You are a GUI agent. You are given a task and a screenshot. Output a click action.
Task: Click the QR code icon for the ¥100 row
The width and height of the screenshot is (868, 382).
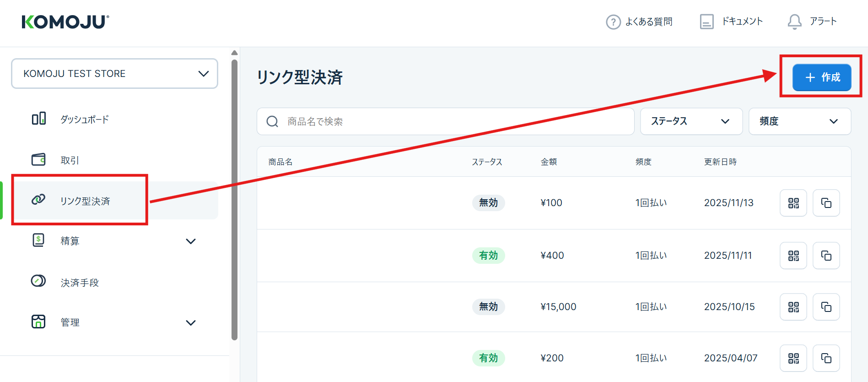pyautogui.click(x=793, y=203)
